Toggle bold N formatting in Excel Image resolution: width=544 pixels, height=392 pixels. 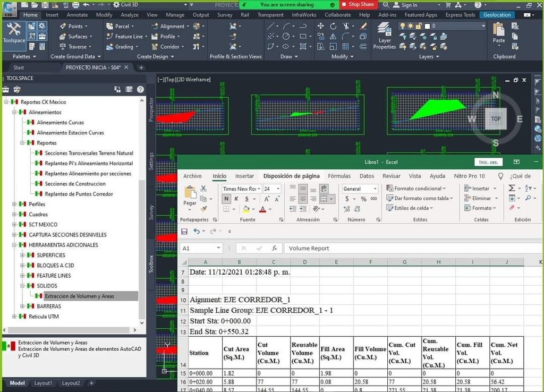(x=226, y=199)
